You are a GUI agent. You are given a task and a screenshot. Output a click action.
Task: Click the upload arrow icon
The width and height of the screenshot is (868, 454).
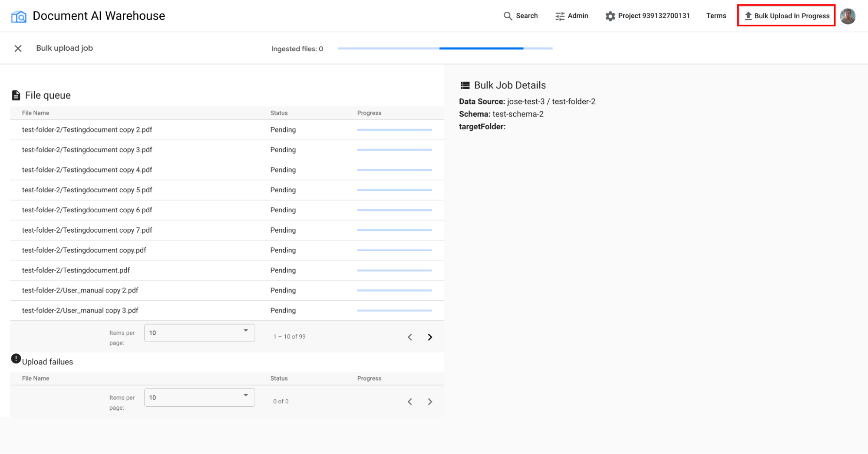748,16
